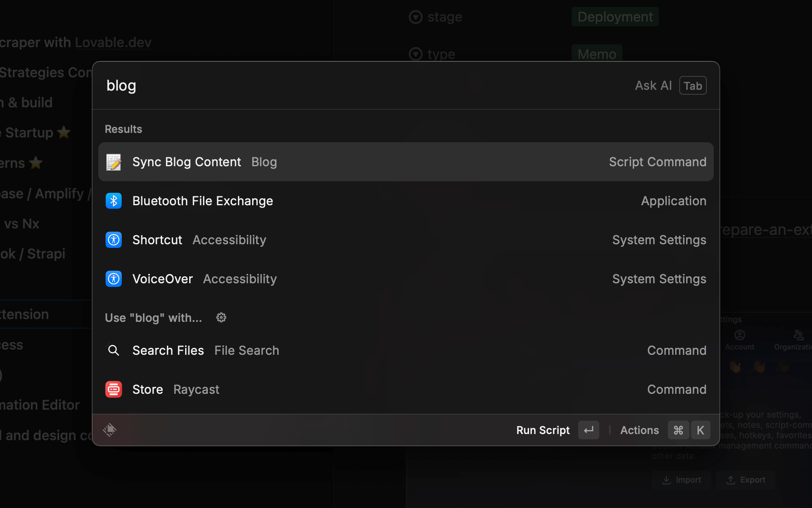Select the Bluetooth File Exchange application result
The height and width of the screenshot is (508, 812).
pos(405,201)
